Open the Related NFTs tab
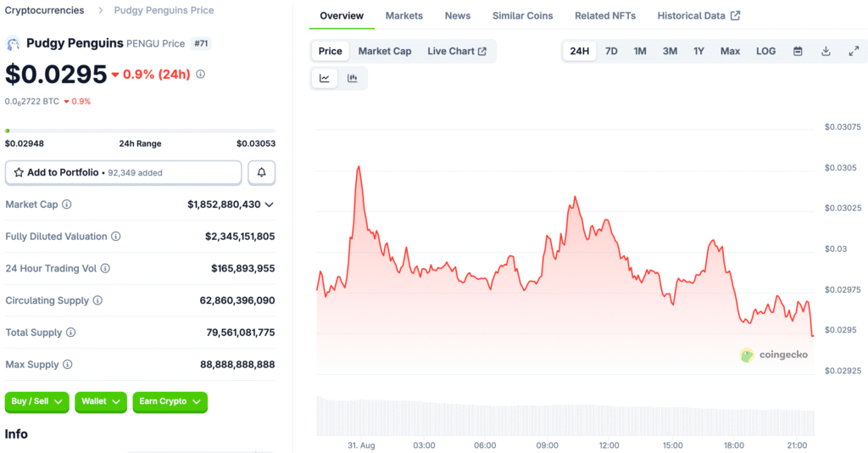This screenshot has height=453, width=868. (x=605, y=15)
